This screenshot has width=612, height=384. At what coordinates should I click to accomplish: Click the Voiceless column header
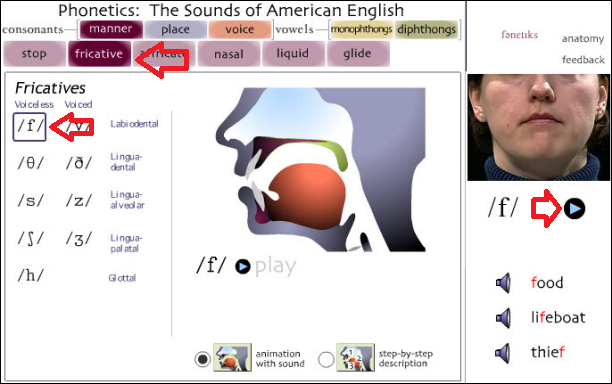point(34,105)
